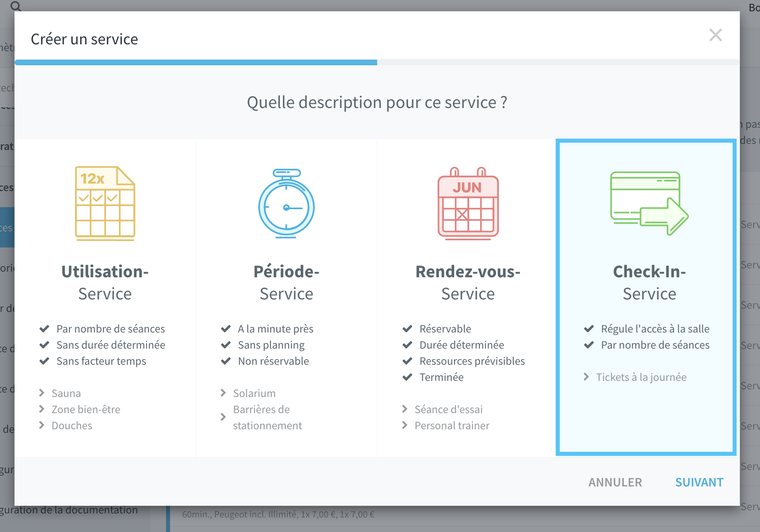
Task: Click the Durée déterminée feature text
Action: (x=462, y=345)
